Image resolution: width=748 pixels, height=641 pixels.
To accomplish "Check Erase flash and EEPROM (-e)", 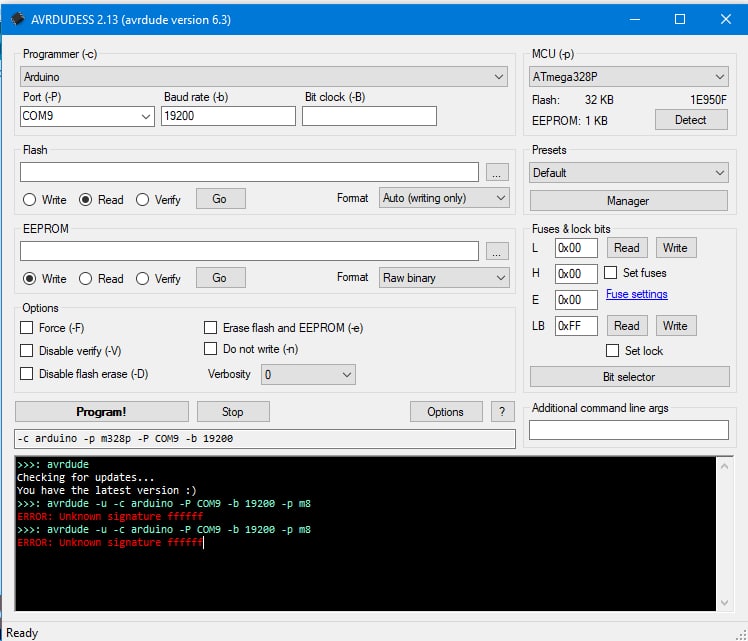I will [210, 328].
